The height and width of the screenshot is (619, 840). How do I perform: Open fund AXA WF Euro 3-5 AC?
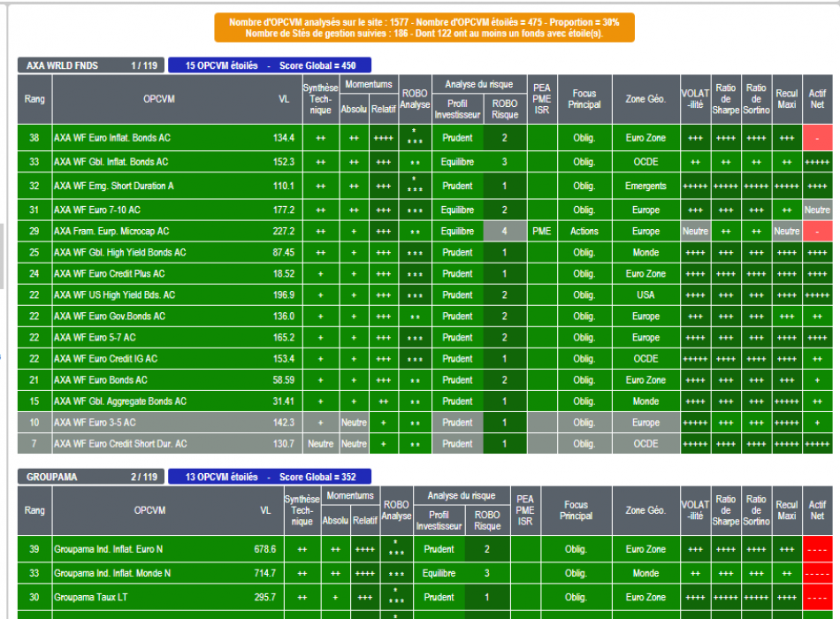[x=95, y=423]
